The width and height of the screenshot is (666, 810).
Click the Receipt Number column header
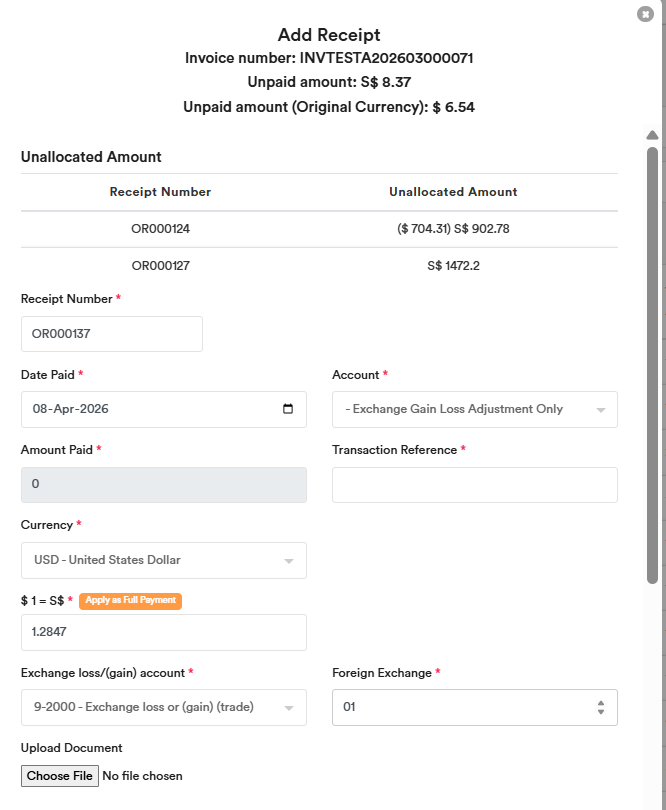(x=160, y=192)
